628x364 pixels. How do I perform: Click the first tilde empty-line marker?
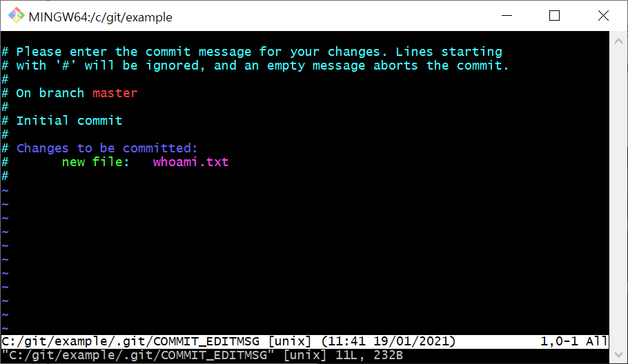point(6,191)
